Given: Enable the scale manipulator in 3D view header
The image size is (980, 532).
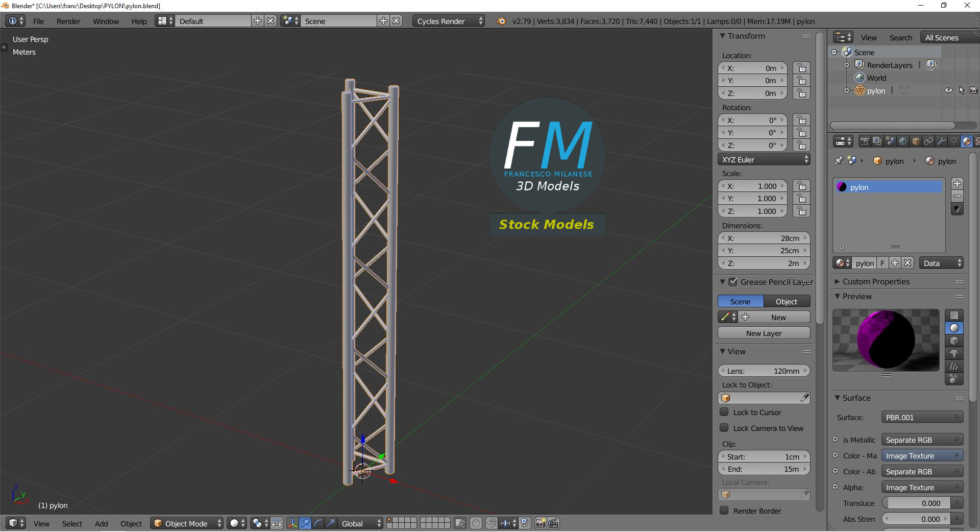Looking at the screenshot, I should pos(331,523).
